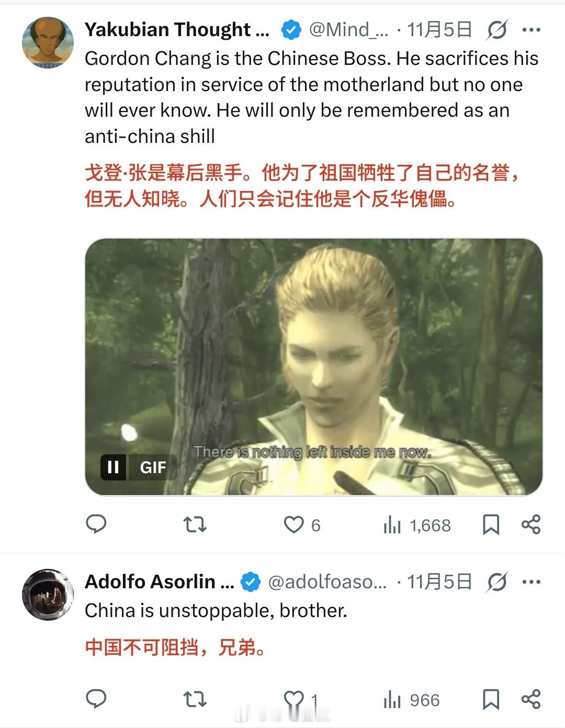Bookmark Adolfo Asorlin's reply
The height and width of the screenshot is (728, 565).
[491, 699]
